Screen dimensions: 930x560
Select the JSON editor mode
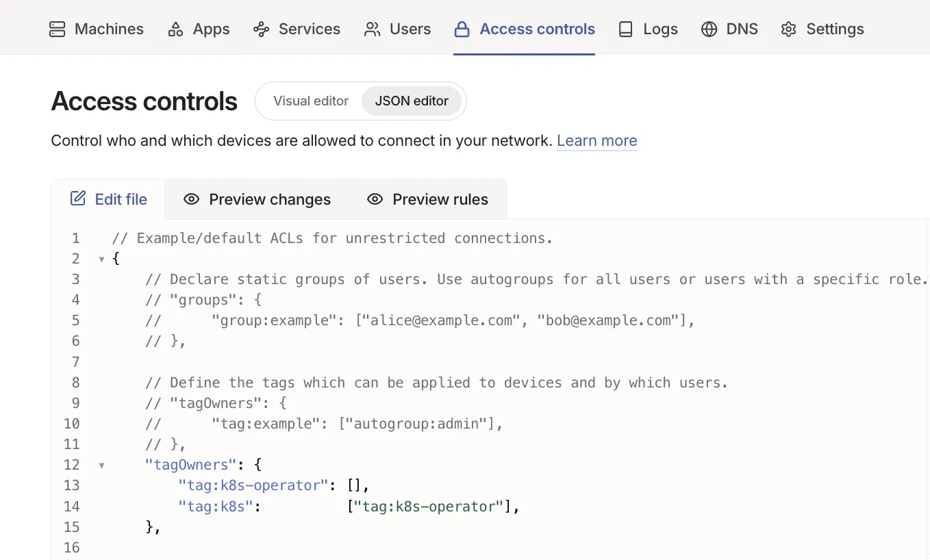[412, 101]
